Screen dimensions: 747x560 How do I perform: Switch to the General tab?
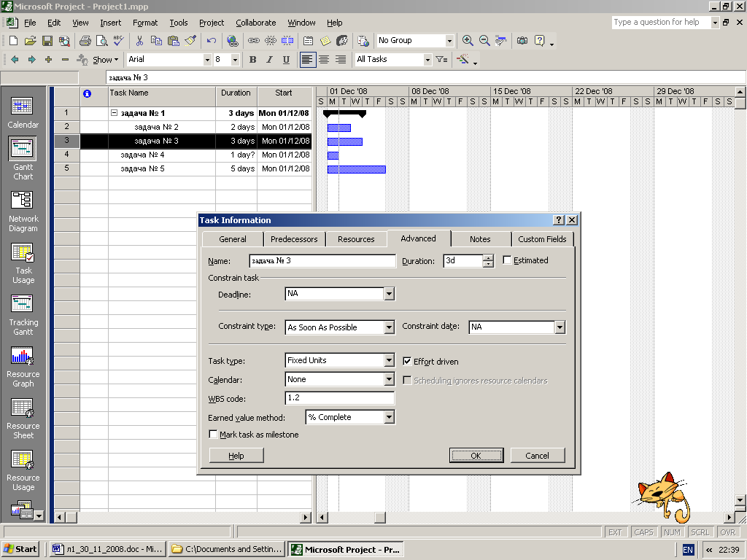[x=233, y=239]
